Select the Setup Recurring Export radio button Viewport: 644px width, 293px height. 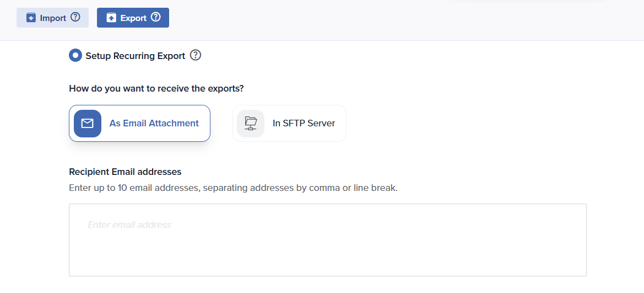[x=75, y=56]
